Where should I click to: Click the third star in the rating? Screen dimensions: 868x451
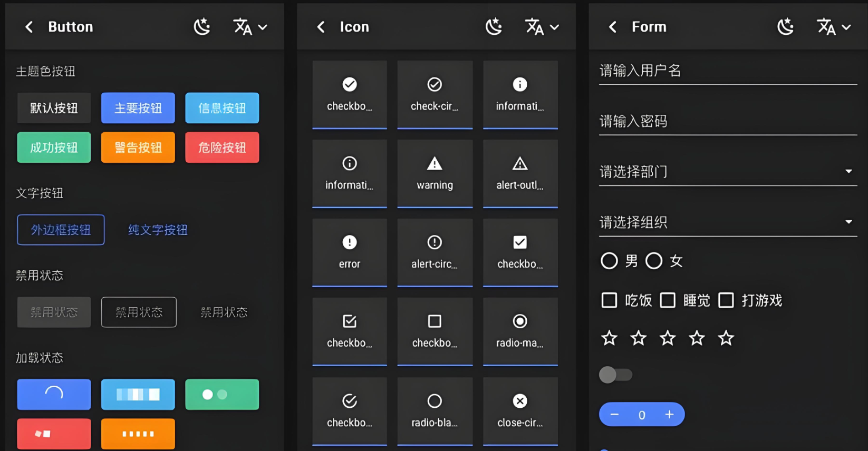pos(668,338)
